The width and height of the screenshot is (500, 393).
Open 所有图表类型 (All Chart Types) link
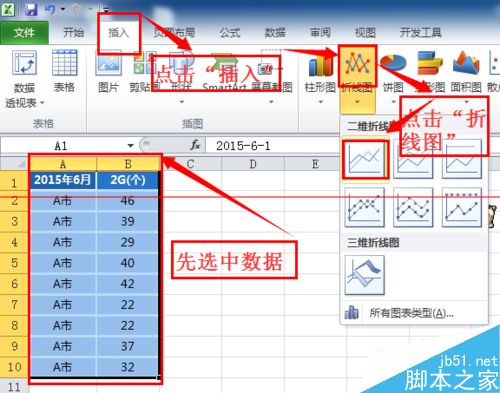click(411, 313)
